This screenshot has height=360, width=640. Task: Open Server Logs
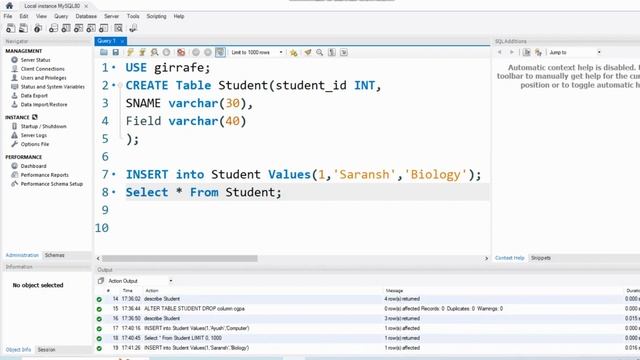(34, 136)
